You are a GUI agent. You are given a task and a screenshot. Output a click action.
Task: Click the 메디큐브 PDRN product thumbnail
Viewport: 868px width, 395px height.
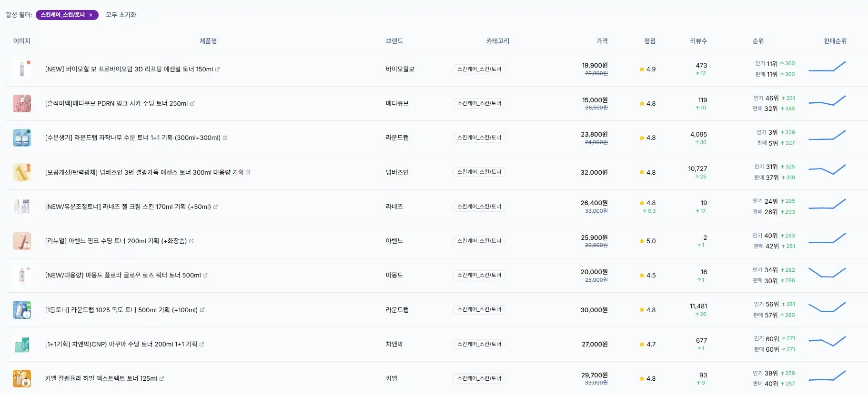point(22,103)
